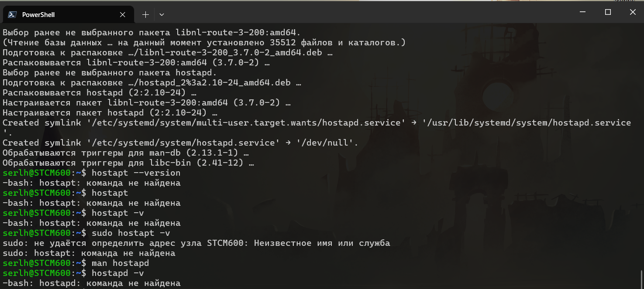644x289 pixels.
Task: Close the terminal window
Action: [x=632, y=12]
